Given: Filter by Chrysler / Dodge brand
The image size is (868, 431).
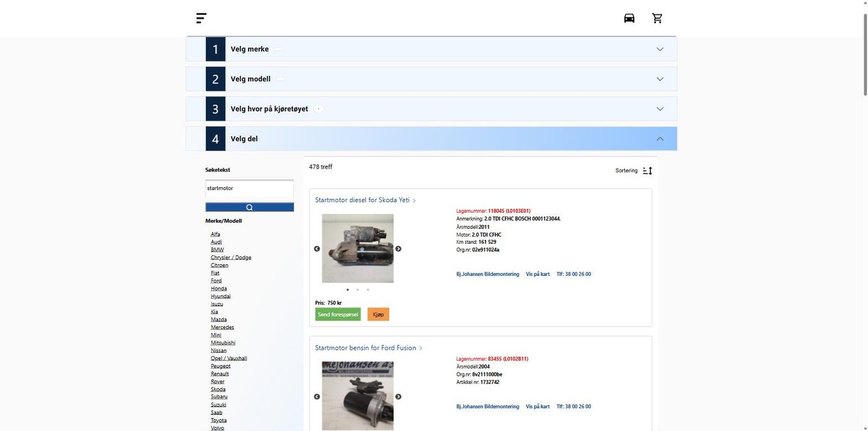Looking at the screenshot, I should pyautogui.click(x=231, y=257).
